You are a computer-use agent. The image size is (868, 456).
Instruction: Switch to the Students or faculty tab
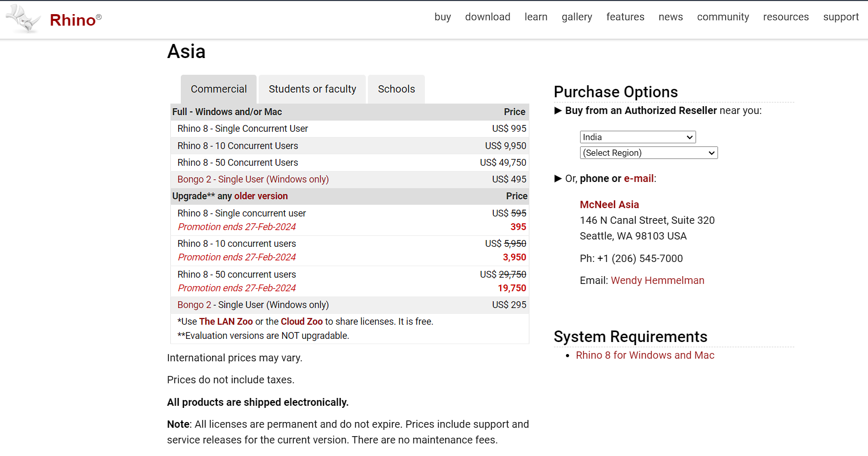coord(313,89)
